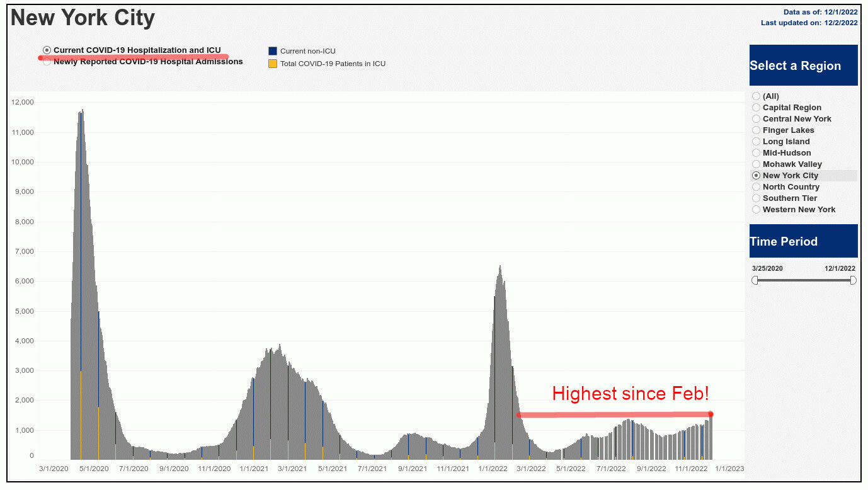
Task: Click the New York City chart title
Action: [83, 18]
